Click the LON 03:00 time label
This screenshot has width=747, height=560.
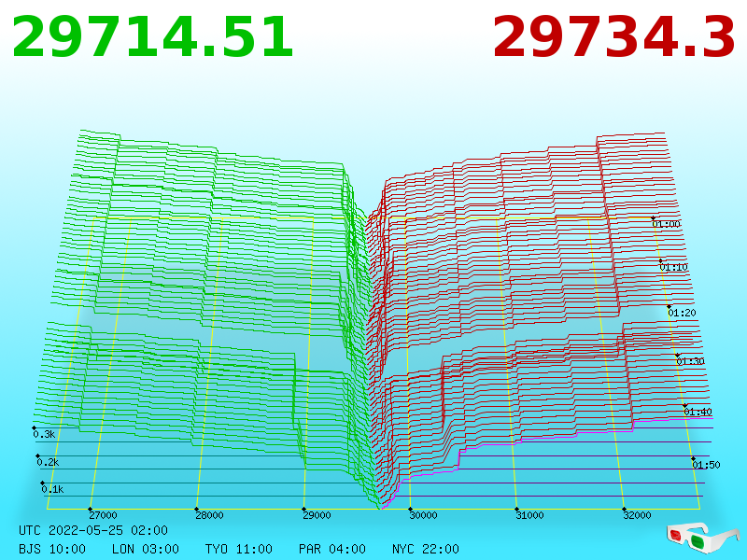tap(146, 549)
